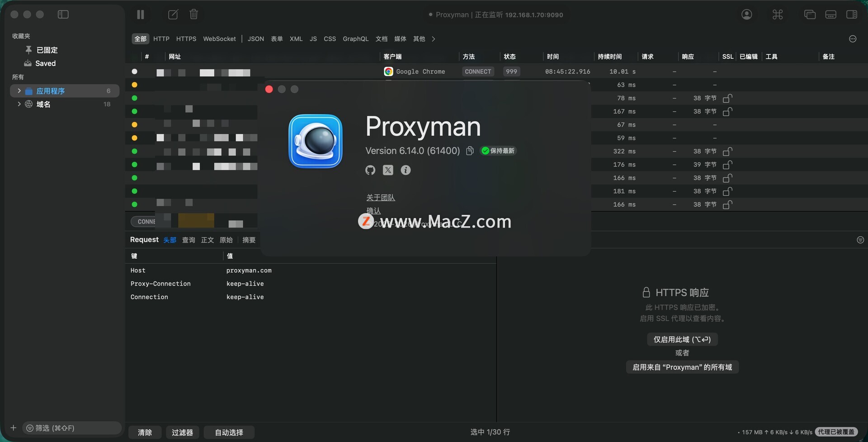The image size is (868, 442).
Task: Filter by CSS content
Action: pyautogui.click(x=330, y=39)
